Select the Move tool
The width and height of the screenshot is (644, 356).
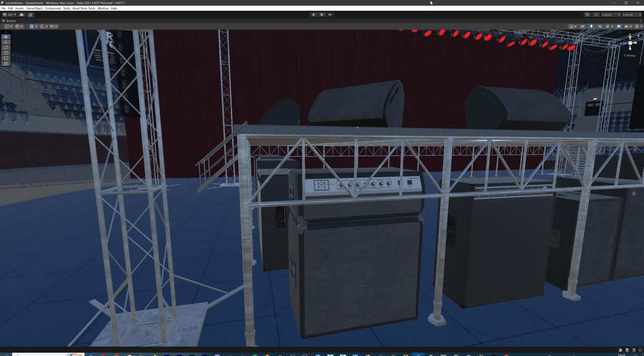pos(5,42)
